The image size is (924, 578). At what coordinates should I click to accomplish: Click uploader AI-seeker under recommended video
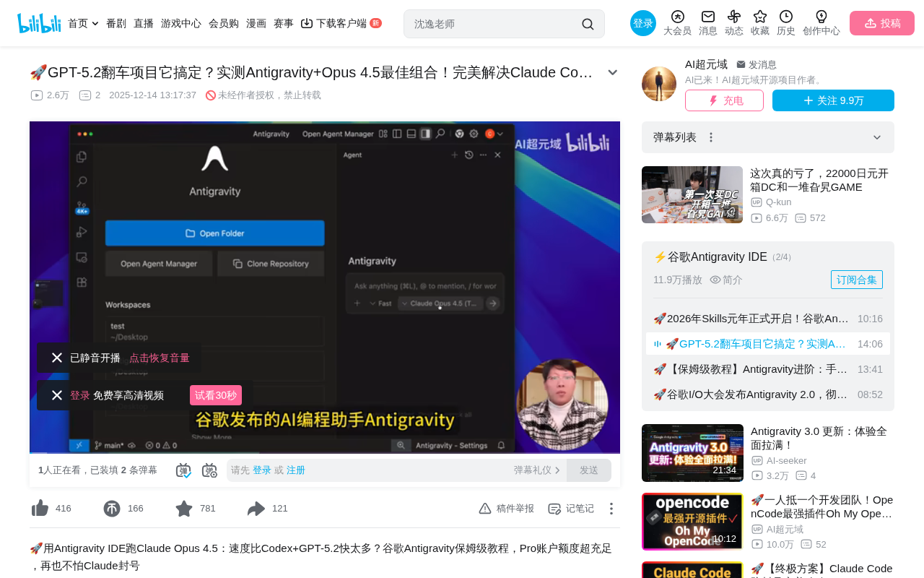[x=787, y=460]
